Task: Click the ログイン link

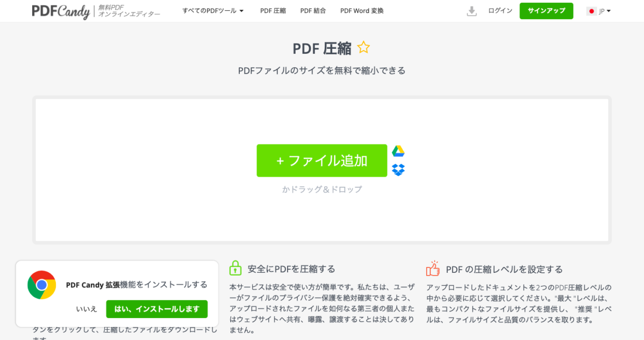Action: [x=500, y=11]
